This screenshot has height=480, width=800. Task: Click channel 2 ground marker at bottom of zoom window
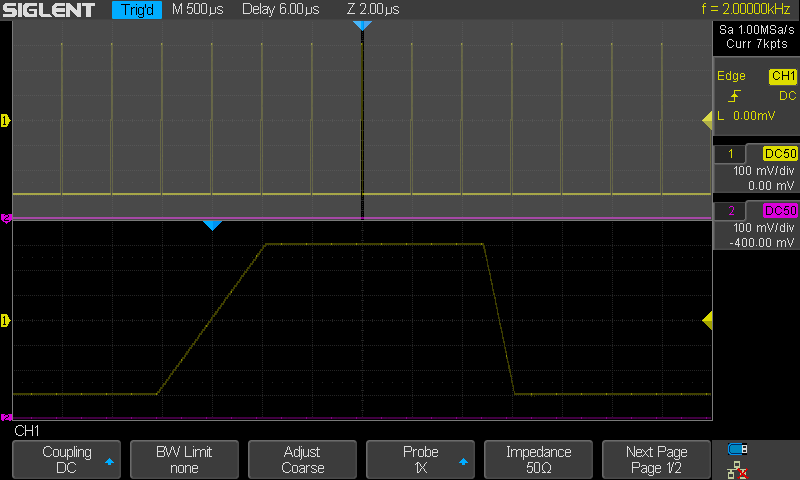(6, 417)
